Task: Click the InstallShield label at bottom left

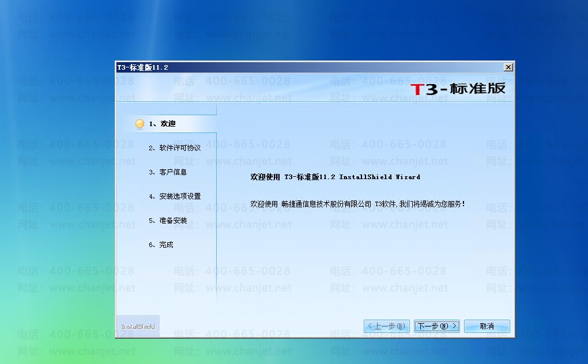Action: [x=138, y=327]
